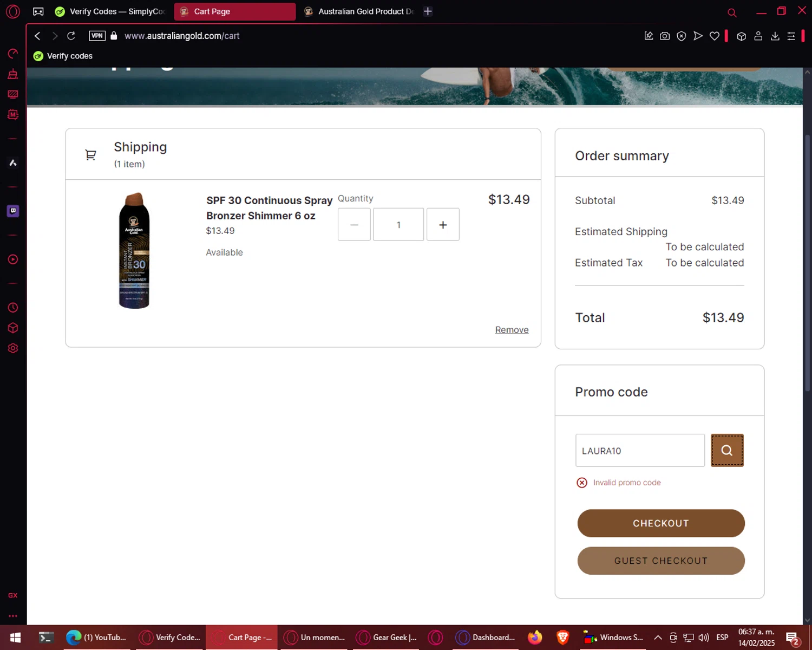This screenshot has height=650, width=812.
Task: Open YouTube Edge taskbar item
Action: pyautogui.click(x=97, y=638)
